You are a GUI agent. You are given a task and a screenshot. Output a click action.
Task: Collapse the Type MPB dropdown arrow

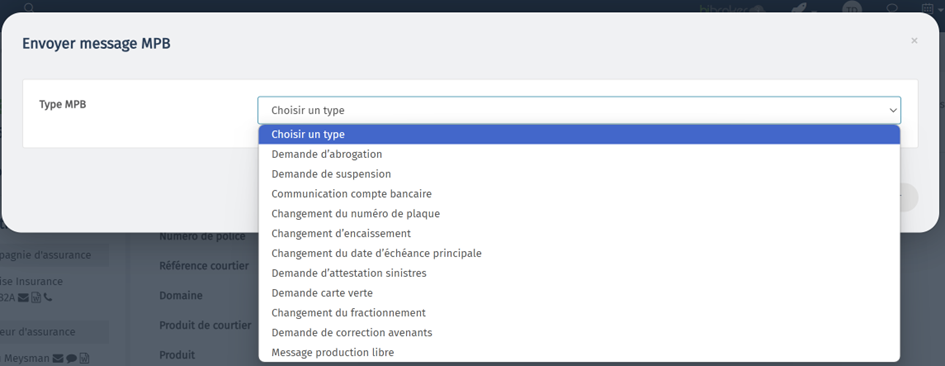tap(893, 110)
